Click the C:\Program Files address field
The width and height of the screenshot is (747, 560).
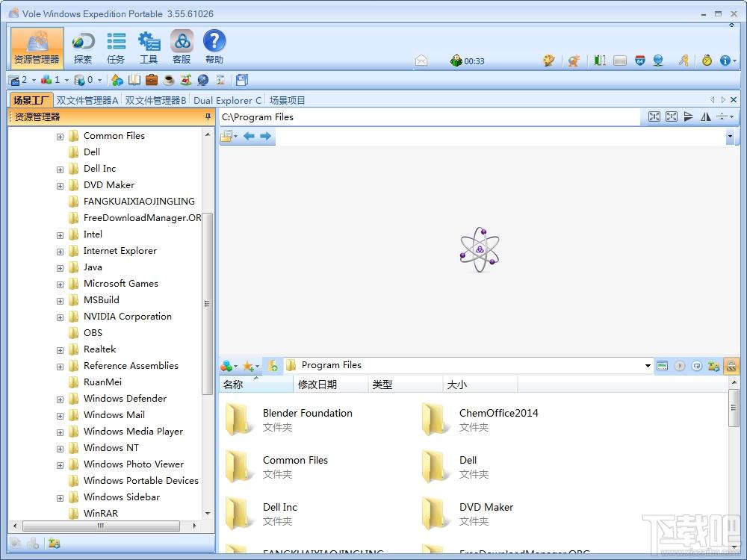430,116
